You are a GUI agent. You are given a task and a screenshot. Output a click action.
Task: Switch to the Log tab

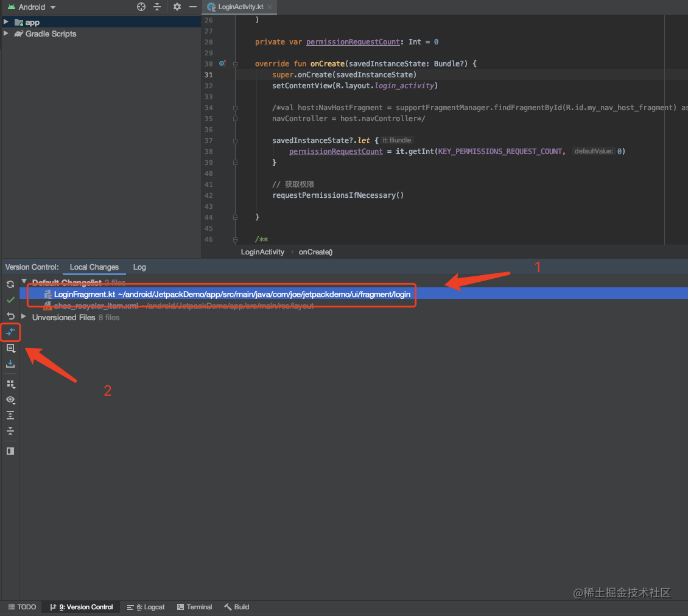pos(139,267)
